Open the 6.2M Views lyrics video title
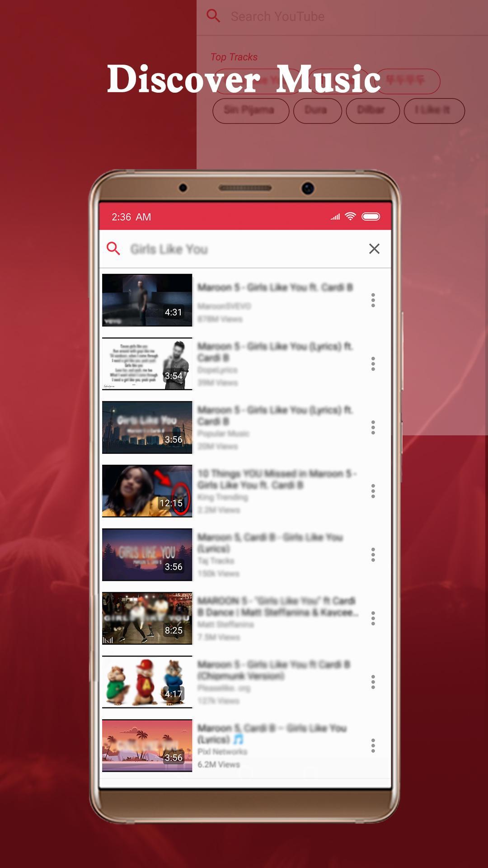 coord(272,734)
